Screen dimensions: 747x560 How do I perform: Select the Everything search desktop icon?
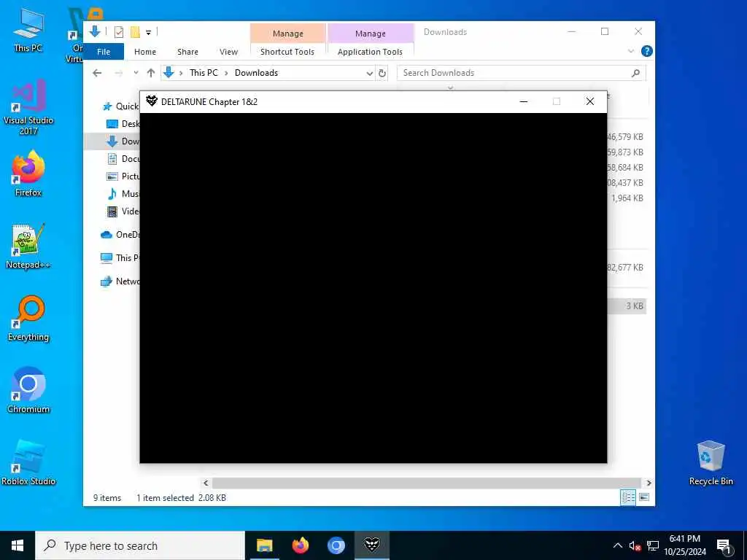click(x=28, y=319)
